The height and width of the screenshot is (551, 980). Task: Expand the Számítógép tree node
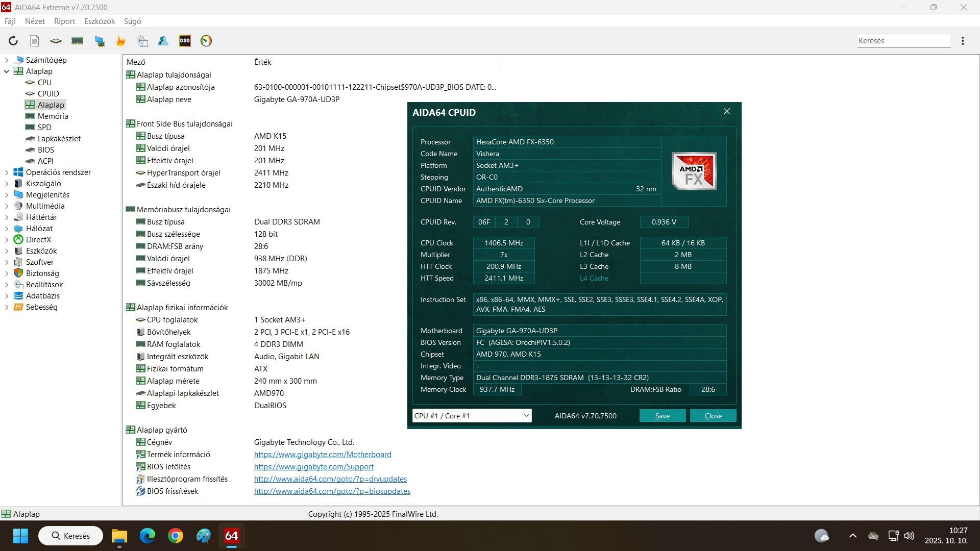pyautogui.click(x=7, y=60)
